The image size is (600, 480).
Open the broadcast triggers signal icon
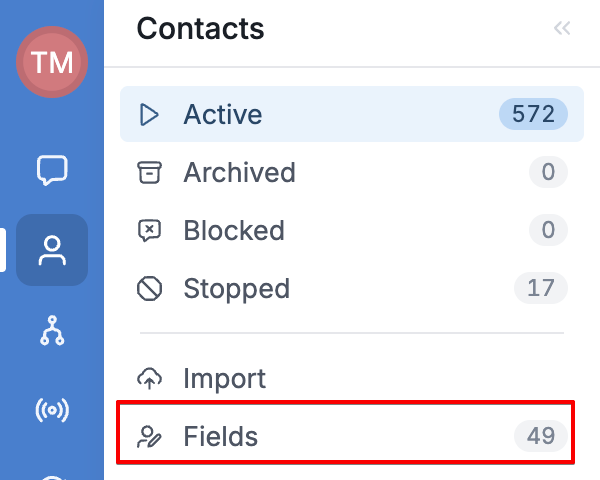(x=52, y=410)
